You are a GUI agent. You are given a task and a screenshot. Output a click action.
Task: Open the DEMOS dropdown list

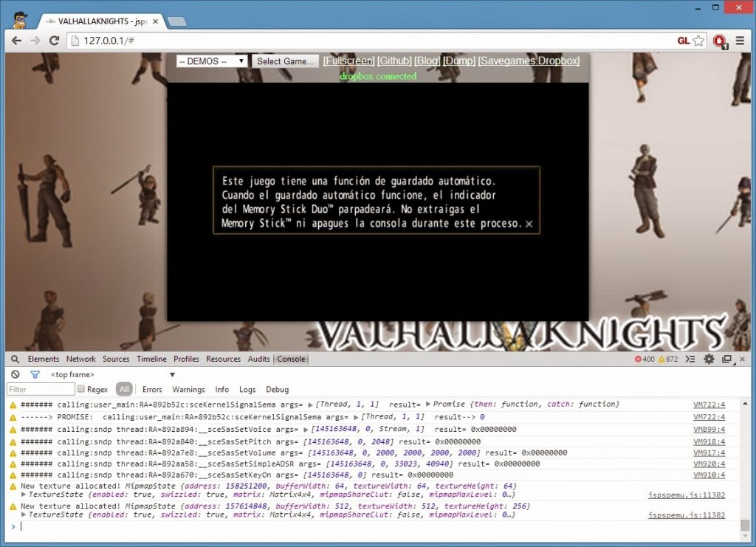tap(212, 61)
